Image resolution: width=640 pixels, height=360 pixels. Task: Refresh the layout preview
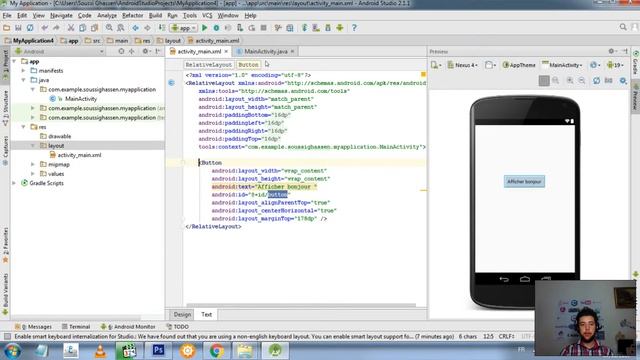tap(596, 80)
